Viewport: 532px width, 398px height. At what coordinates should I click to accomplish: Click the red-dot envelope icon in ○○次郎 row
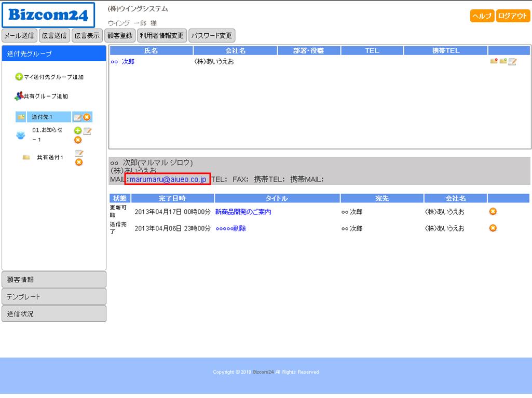coord(494,62)
